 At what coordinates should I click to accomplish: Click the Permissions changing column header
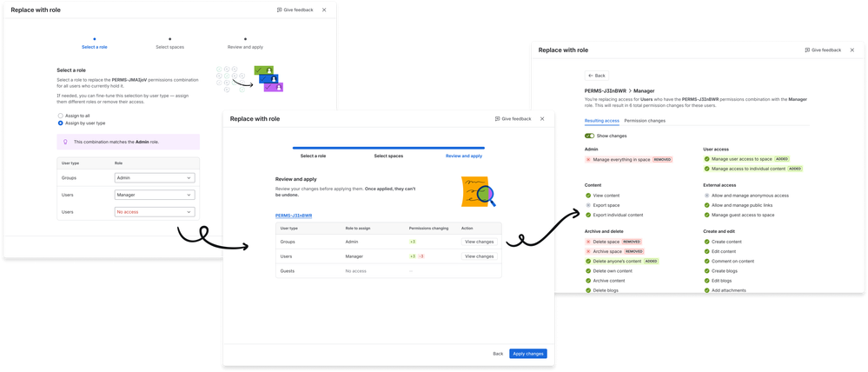point(427,228)
